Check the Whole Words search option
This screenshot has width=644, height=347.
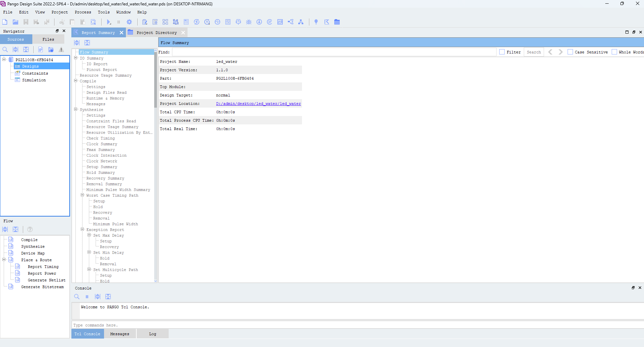[615, 52]
